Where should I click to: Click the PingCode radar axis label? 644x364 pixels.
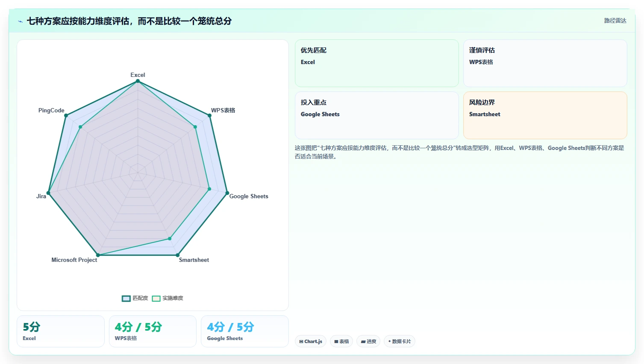[51, 110]
